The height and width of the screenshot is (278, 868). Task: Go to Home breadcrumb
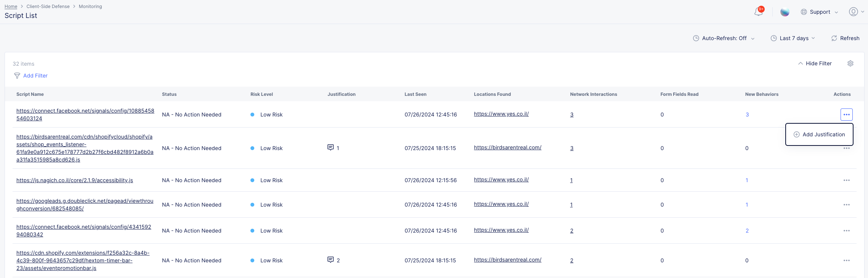11,6
